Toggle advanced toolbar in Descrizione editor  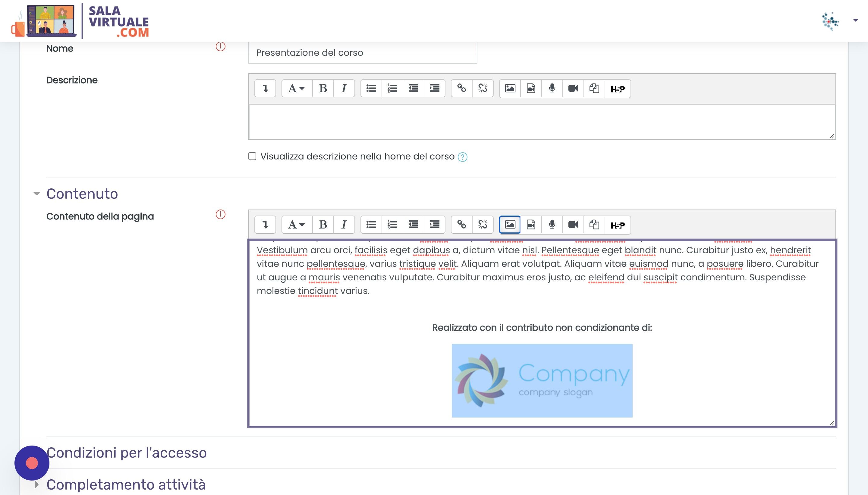265,88
